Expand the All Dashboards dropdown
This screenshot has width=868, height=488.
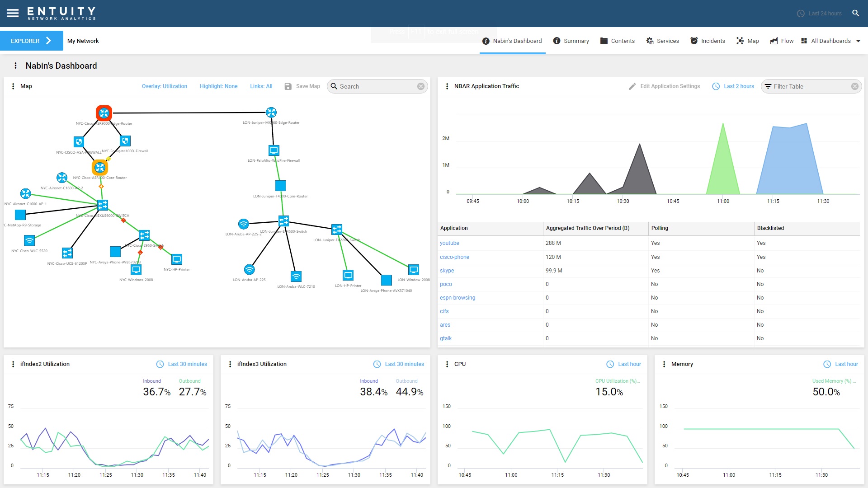[858, 41]
